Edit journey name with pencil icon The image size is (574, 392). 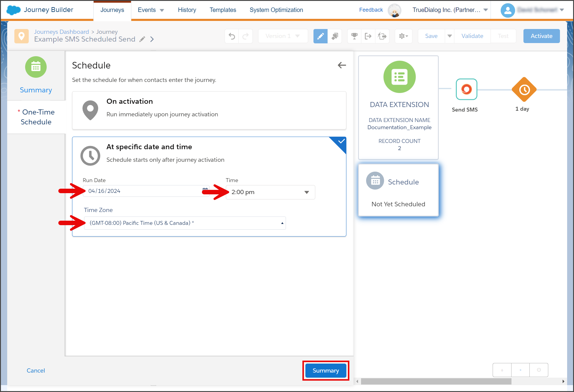pos(142,39)
